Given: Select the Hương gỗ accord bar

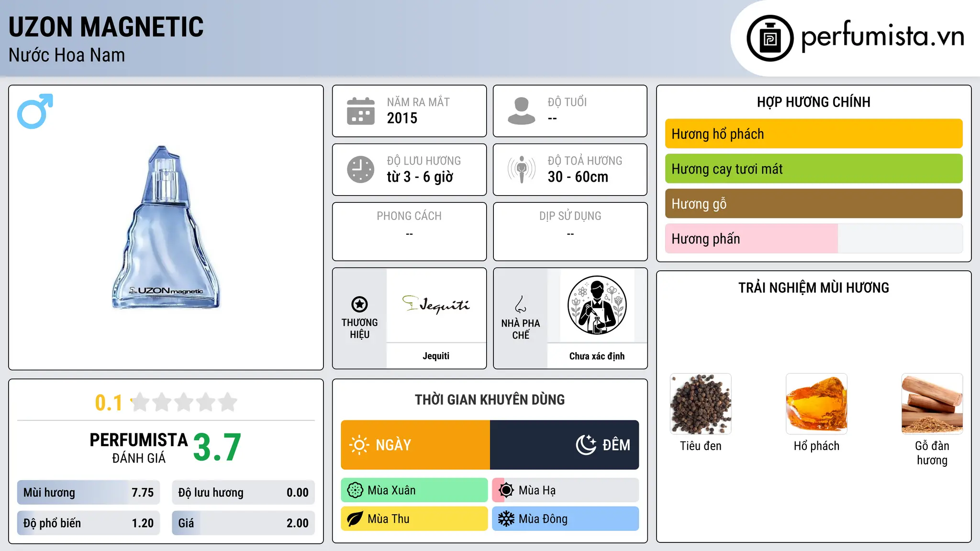Looking at the screenshot, I should [x=813, y=204].
